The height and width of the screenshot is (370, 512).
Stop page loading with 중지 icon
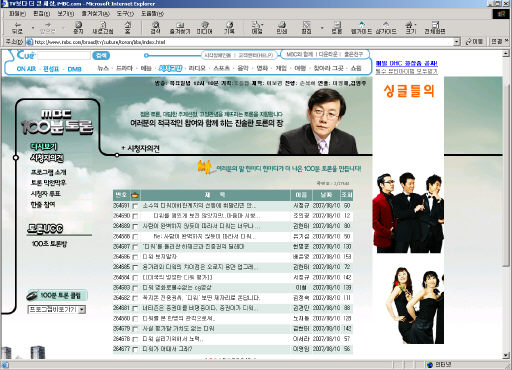pos(78,28)
